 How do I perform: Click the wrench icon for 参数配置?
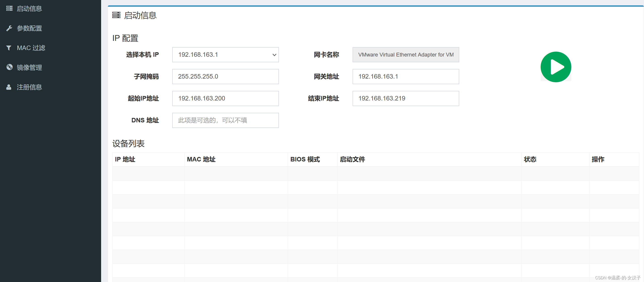click(x=9, y=28)
